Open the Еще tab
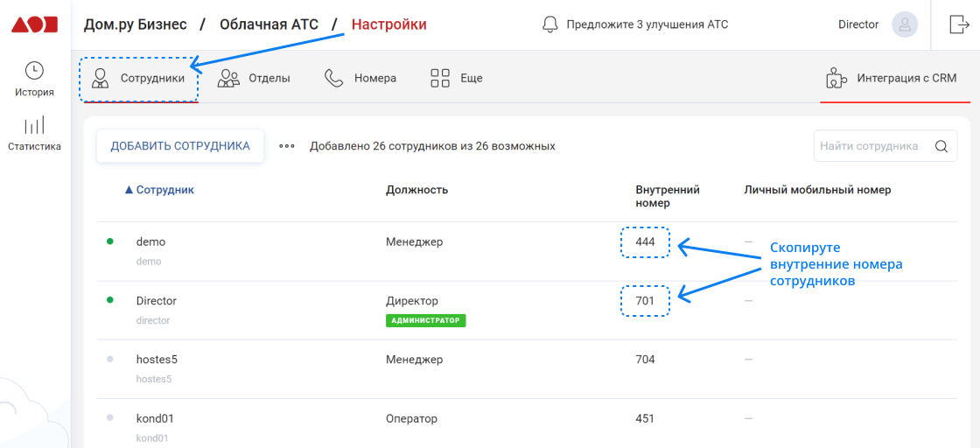 pyautogui.click(x=456, y=80)
